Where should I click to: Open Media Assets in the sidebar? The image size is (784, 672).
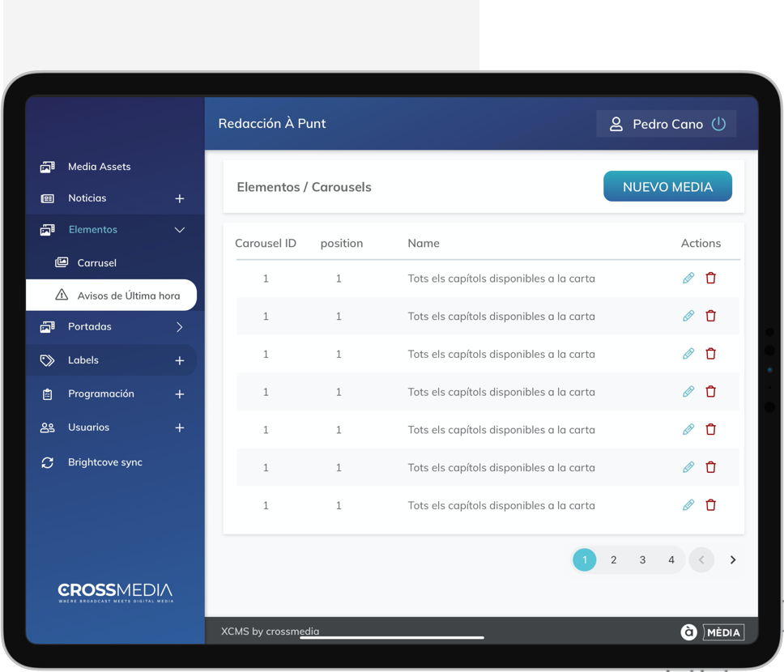(99, 167)
